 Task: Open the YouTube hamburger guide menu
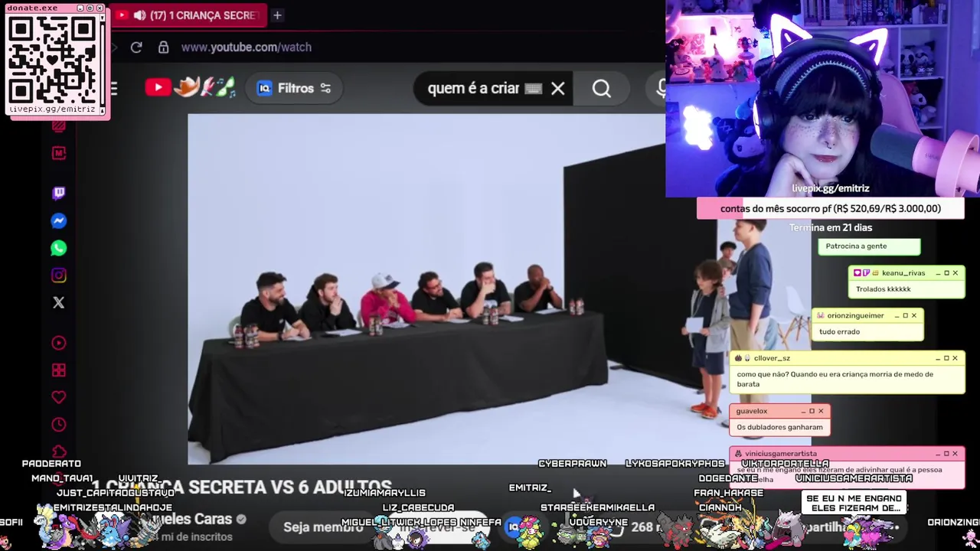113,89
